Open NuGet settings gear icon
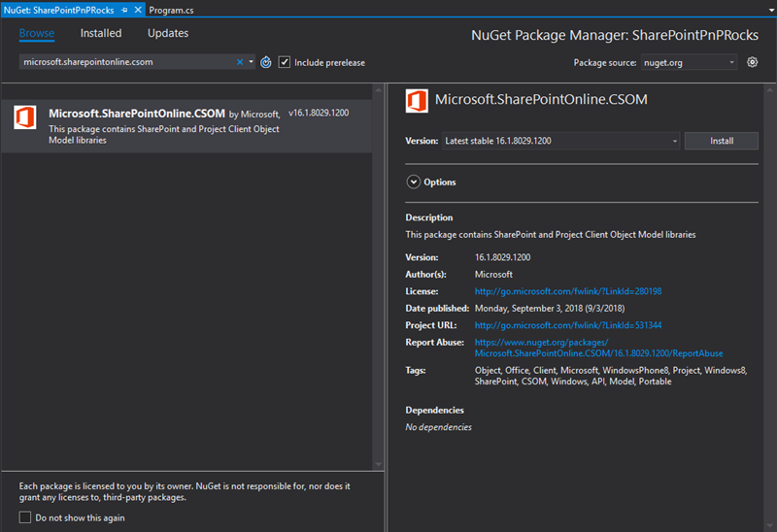Screen dimensions: 777x532 click(752, 62)
